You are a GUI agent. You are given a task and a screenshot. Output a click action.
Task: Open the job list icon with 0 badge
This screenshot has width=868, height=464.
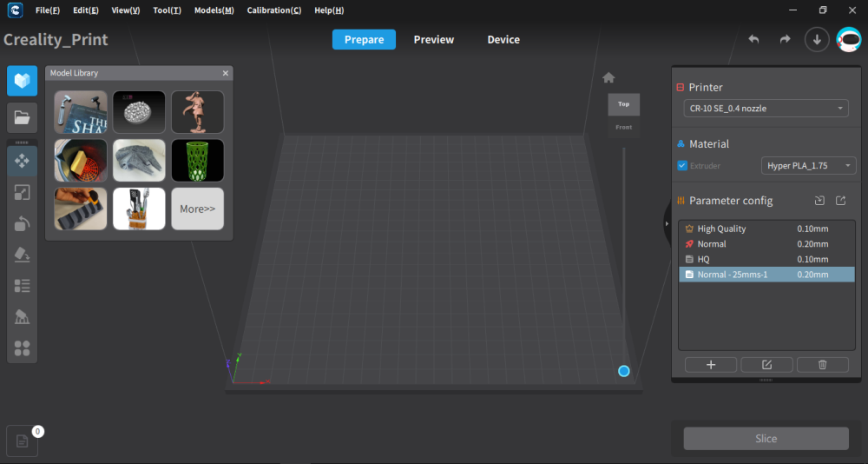point(23,441)
